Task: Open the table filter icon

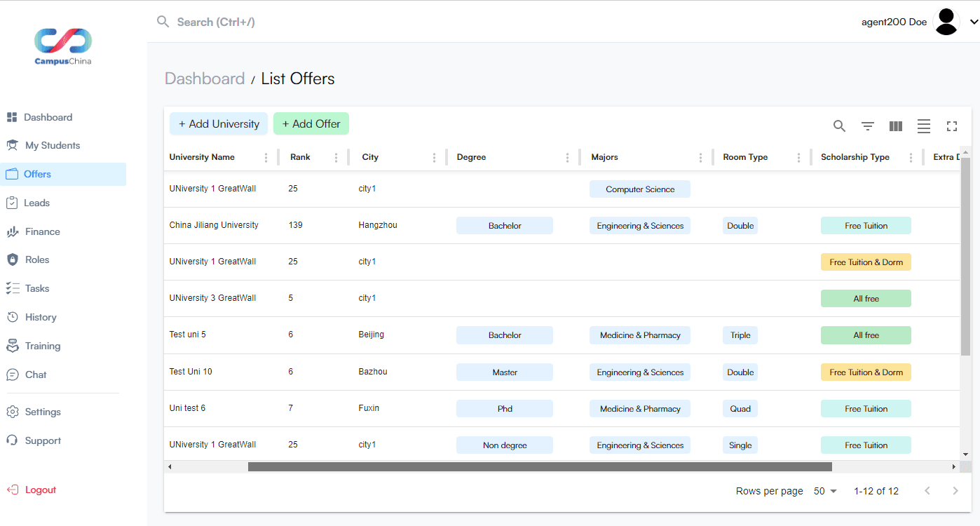Action: click(868, 126)
